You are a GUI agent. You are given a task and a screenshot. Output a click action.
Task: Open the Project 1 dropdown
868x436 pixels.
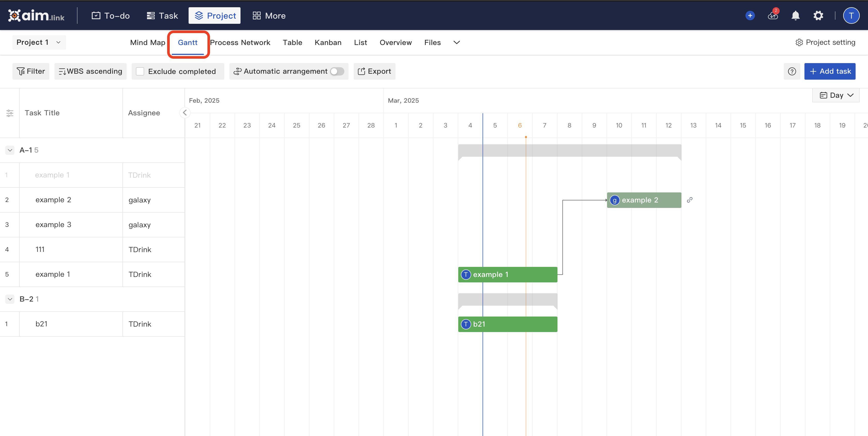tap(38, 42)
